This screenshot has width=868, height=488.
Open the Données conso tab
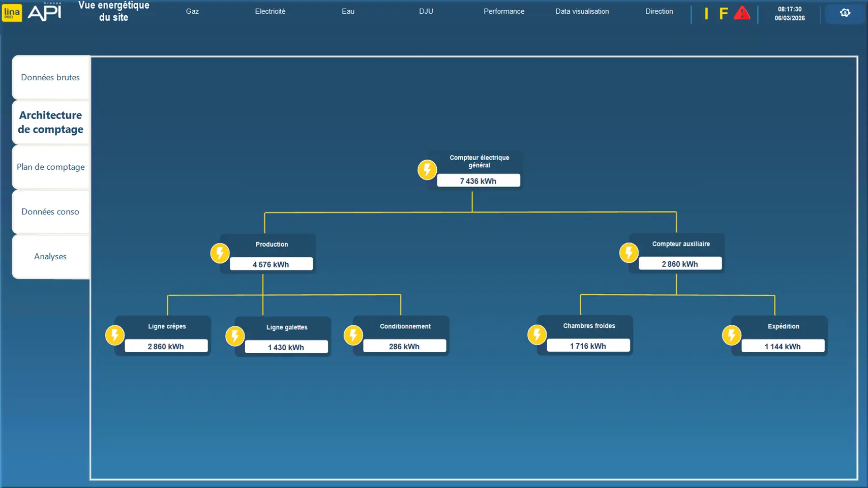coord(50,211)
